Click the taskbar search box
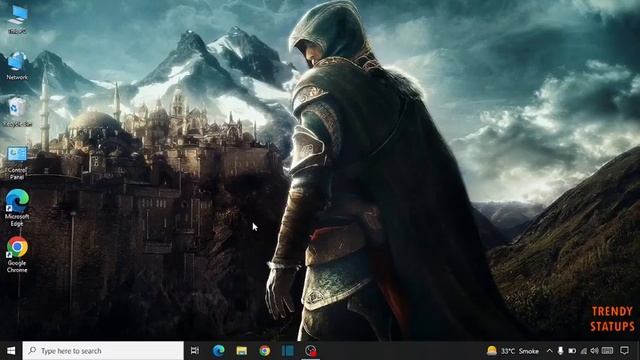The height and width of the screenshot is (360, 640). tap(103, 351)
